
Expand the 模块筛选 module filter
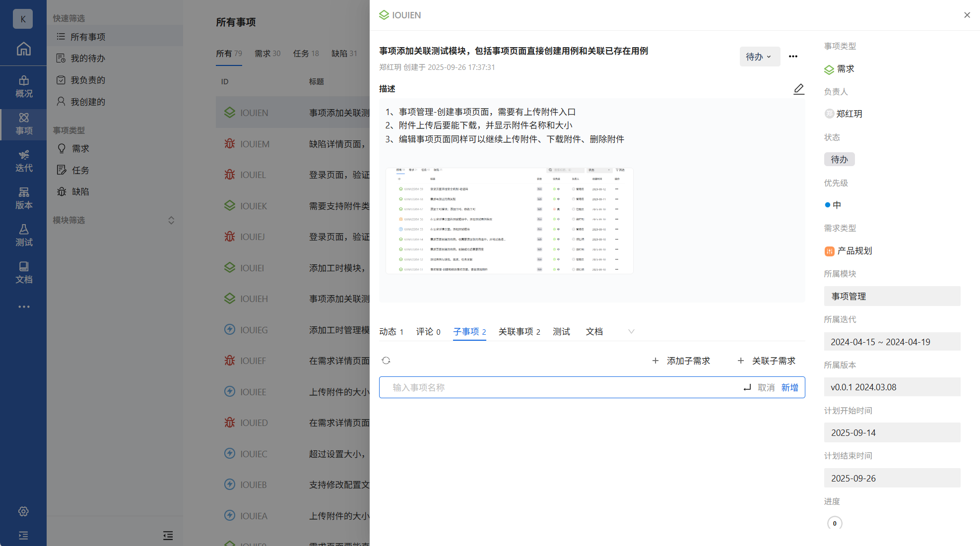click(171, 220)
